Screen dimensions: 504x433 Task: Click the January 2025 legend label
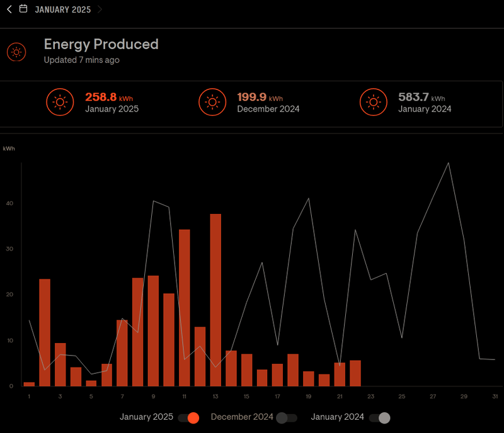click(x=146, y=417)
